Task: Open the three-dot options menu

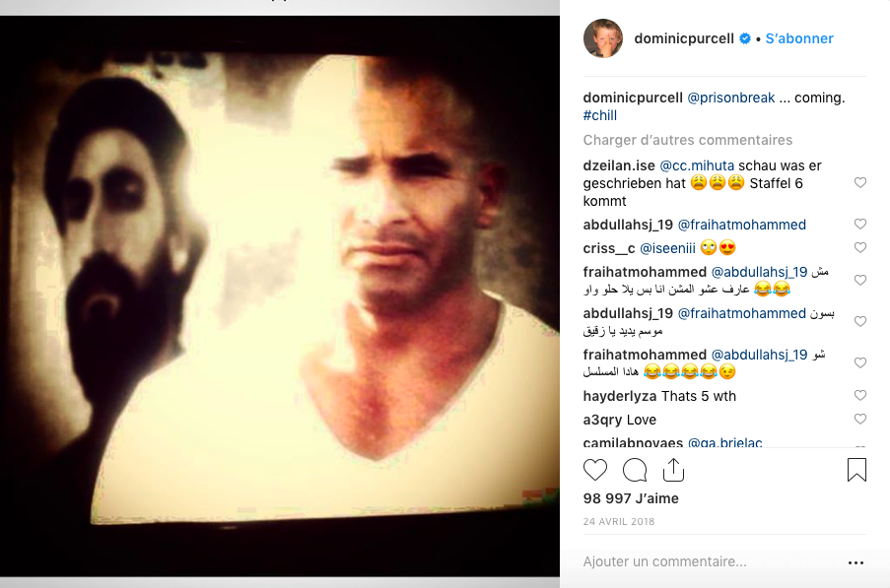Action: 856,562
